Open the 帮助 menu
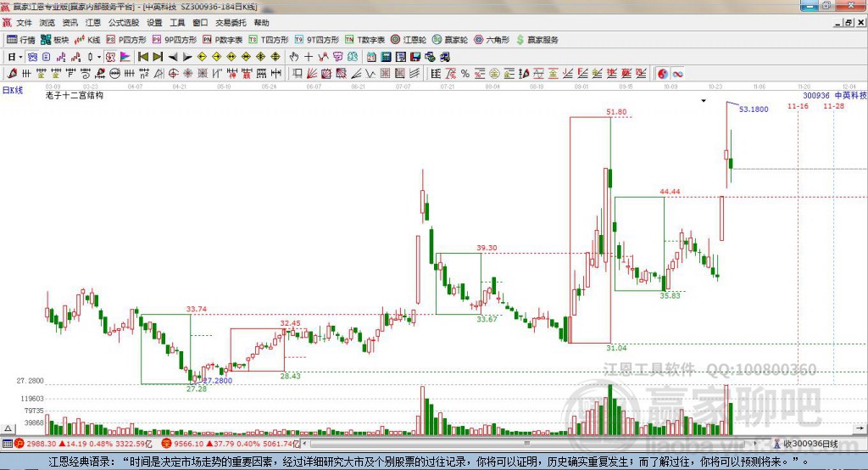Viewport: 868px width, 470px height. 261,23
